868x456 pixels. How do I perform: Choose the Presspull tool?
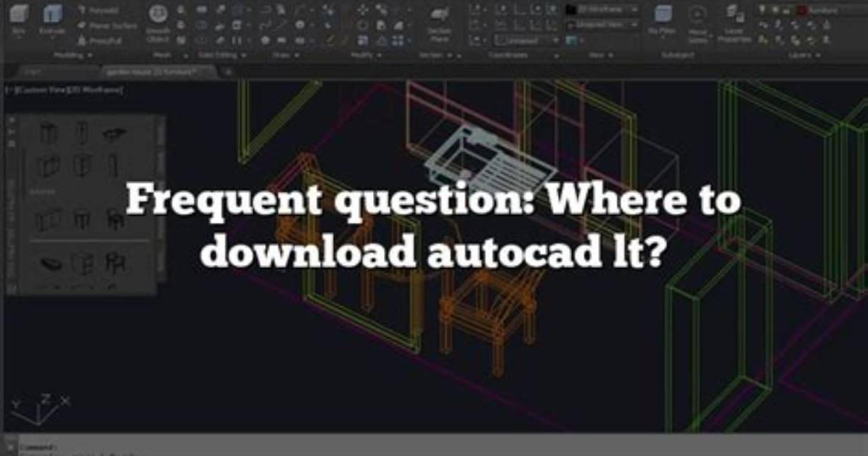tap(99, 41)
